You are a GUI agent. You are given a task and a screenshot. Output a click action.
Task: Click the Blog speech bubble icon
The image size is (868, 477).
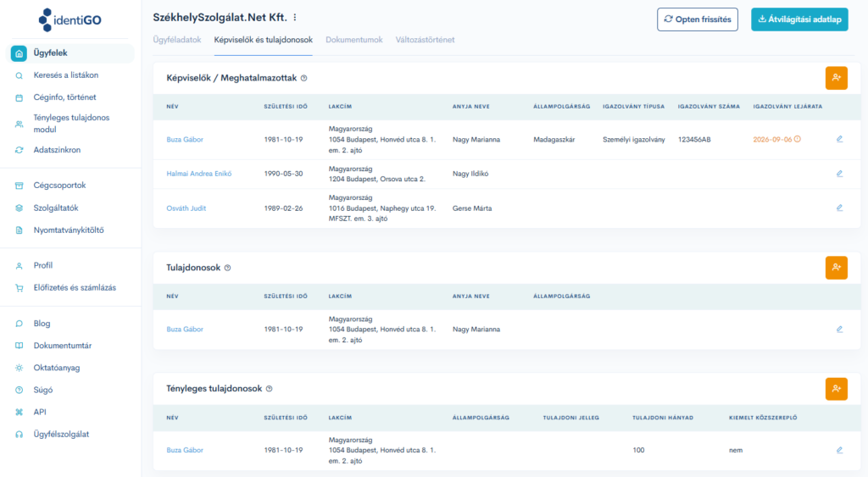(x=19, y=324)
